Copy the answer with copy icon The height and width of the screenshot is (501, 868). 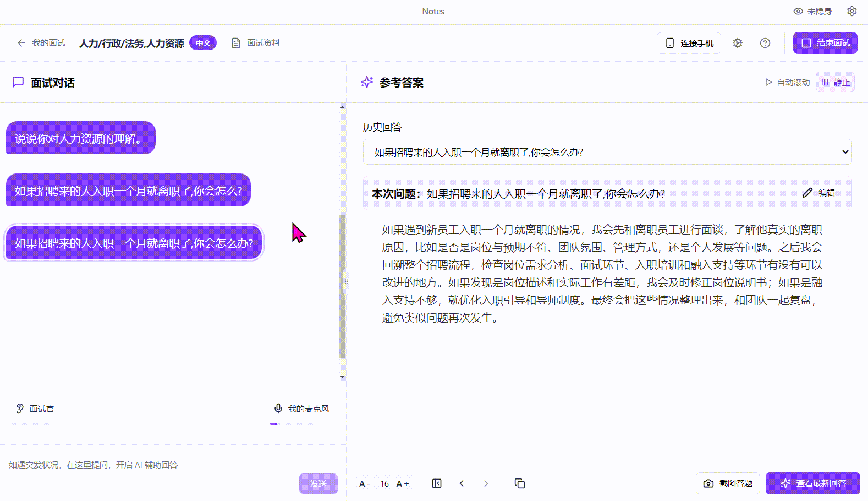[x=520, y=483]
